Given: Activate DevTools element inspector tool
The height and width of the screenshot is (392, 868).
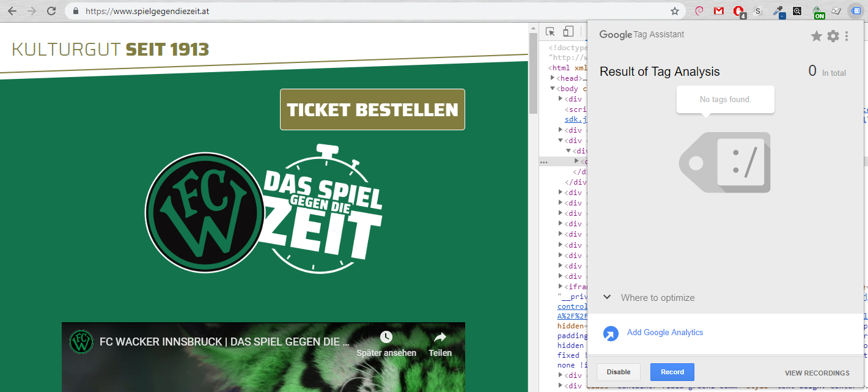Looking at the screenshot, I should [x=551, y=32].
